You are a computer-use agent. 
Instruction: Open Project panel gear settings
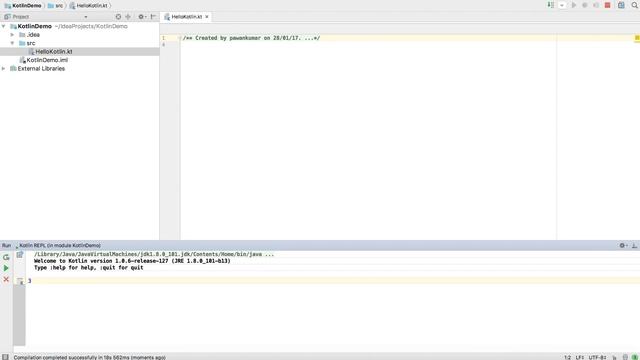[141, 17]
